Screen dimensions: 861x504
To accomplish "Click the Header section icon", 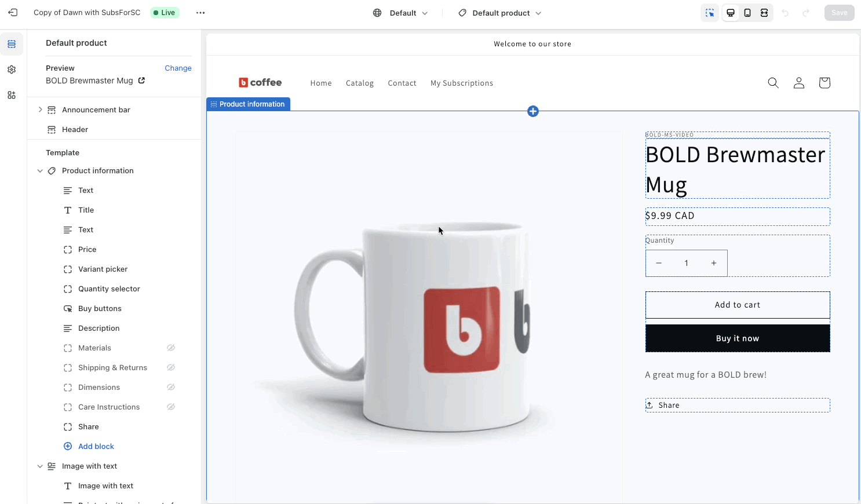I will pyautogui.click(x=52, y=130).
